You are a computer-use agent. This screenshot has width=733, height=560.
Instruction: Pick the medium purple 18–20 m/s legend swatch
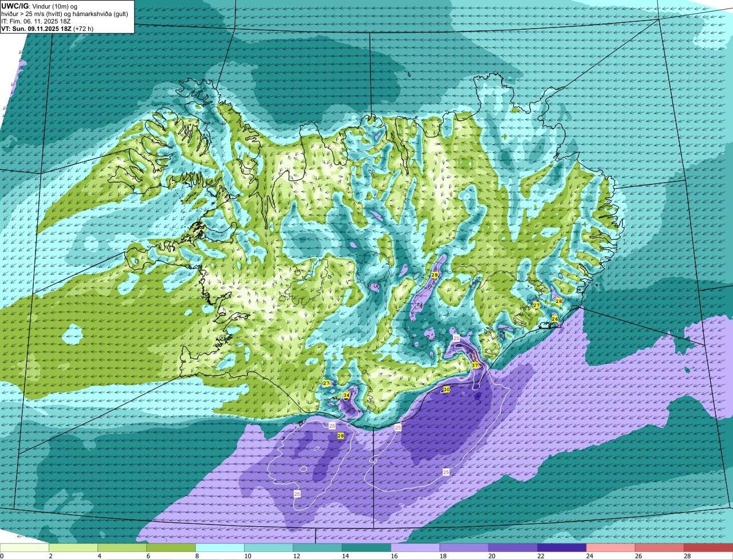464,548
